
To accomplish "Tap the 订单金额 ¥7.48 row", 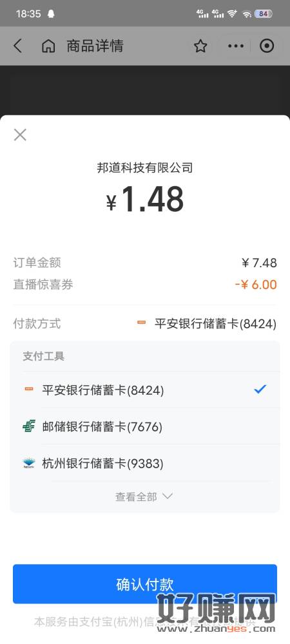I will point(144,263).
